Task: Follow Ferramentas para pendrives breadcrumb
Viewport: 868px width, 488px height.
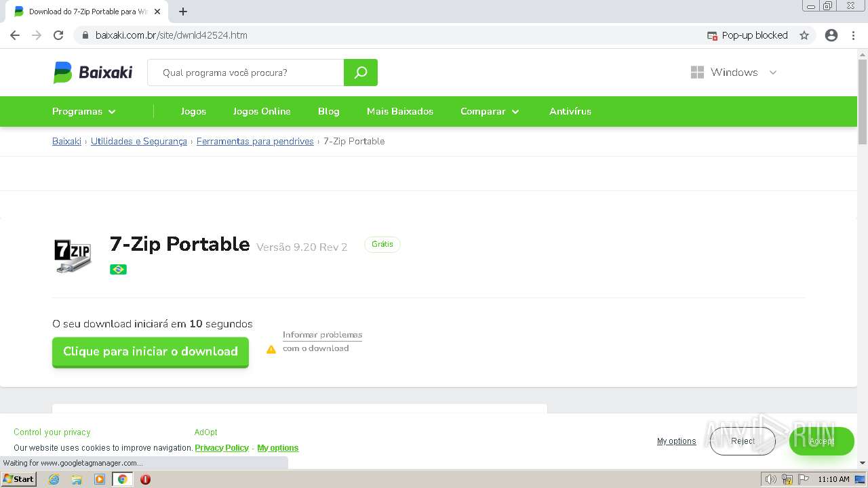Action: [255, 141]
